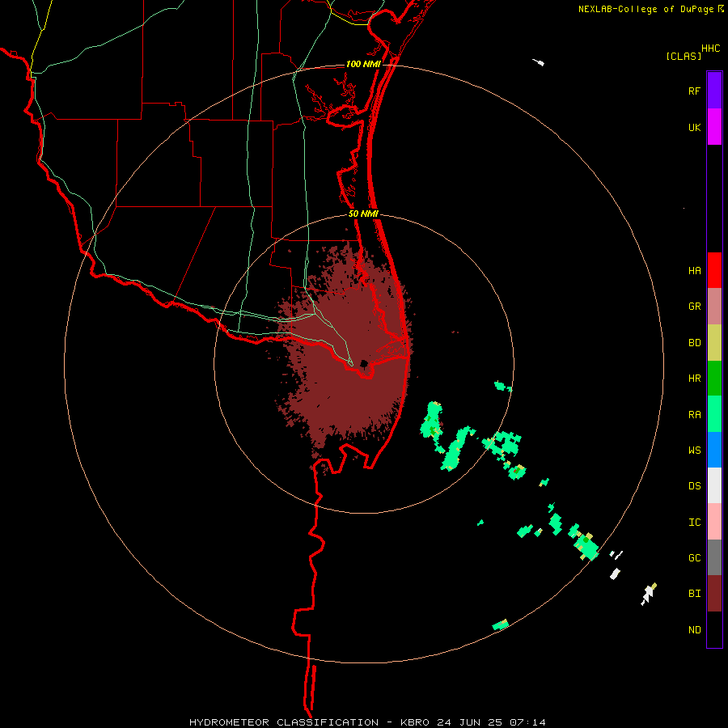The image size is (728, 728).
Task: Click the UK legend label
Action: coord(694,127)
